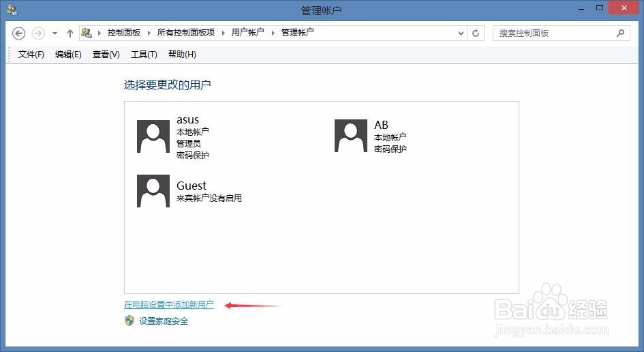Click the Forward navigation arrow
The width and height of the screenshot is (644, 352).
coord(38,33)
